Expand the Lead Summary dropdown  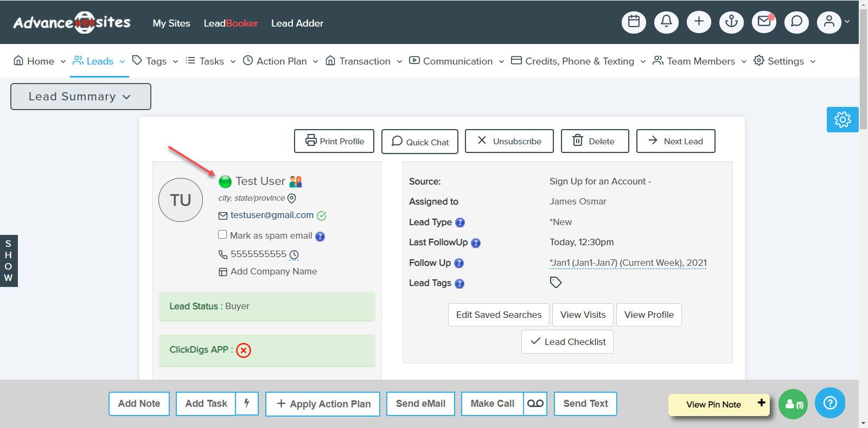click(x=80, y=97)
